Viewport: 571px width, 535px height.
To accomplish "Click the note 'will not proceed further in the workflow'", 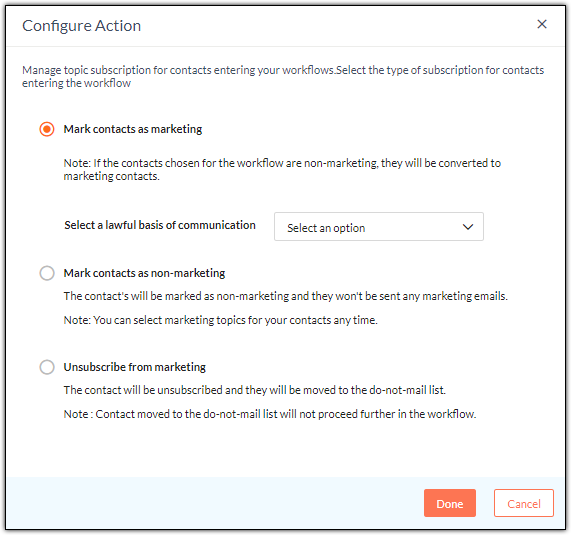I will pos(270,414).
